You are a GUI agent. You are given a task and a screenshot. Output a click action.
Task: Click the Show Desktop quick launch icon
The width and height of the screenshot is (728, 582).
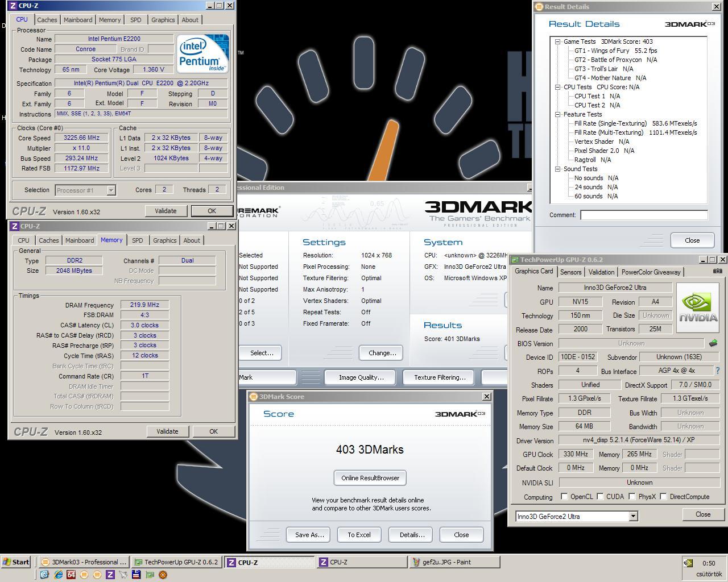[44, 575]
